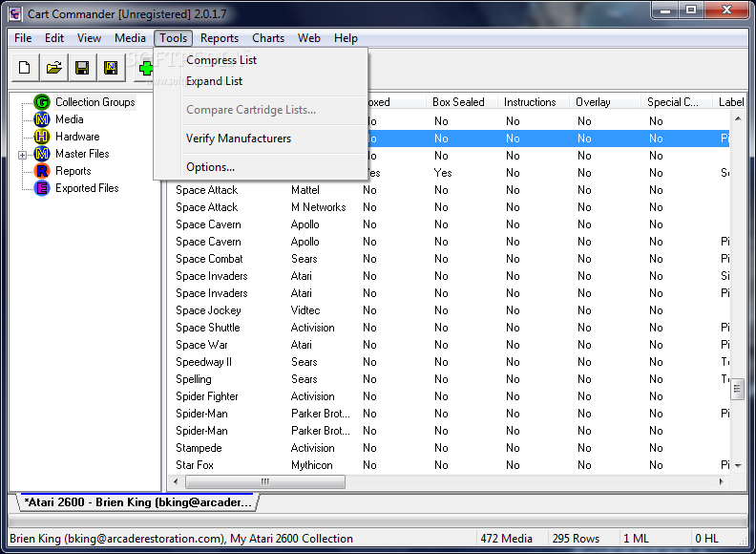Choose Compress List from Tools menu
The image size is (756, 554).
[261, 60]
